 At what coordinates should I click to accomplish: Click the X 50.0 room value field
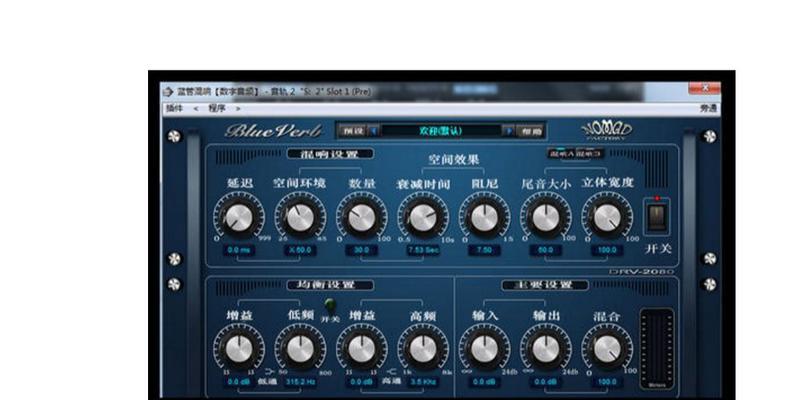pos(300,250)
